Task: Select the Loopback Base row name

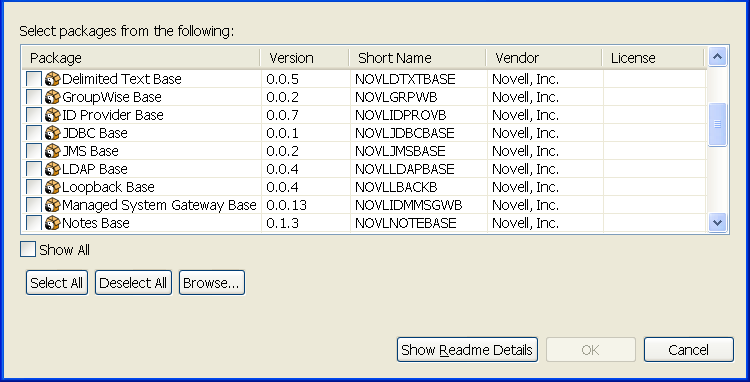Action: point(108,187)
